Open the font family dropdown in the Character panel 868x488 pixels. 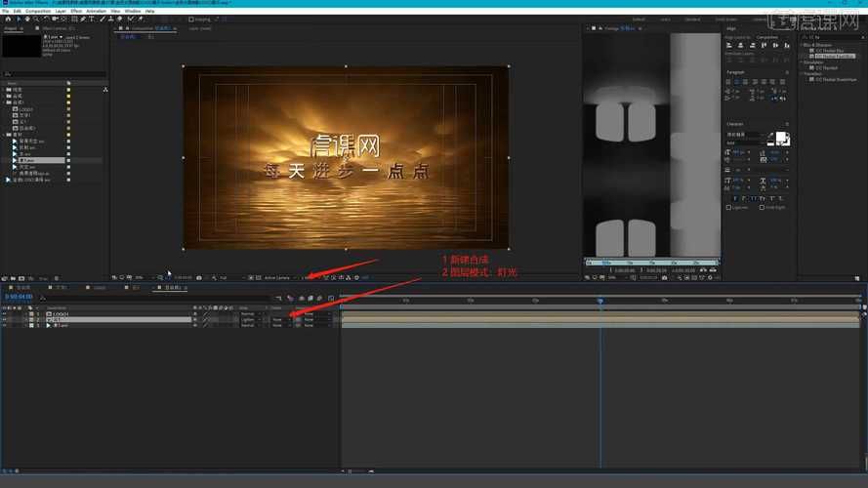click(x=745, y=135)
